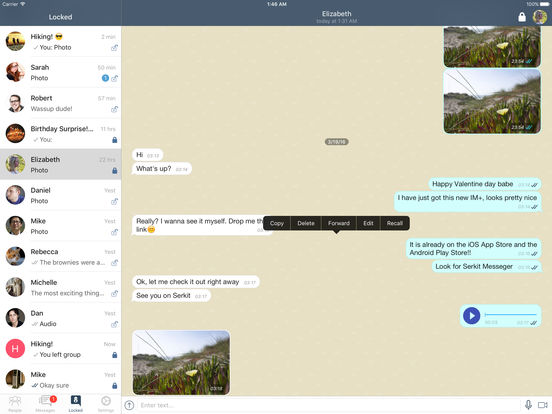The height and width of the screenshot is (414, 552).
Task: Tap the locked icon on Elizabeth's row
Action: tap(114, 171)
